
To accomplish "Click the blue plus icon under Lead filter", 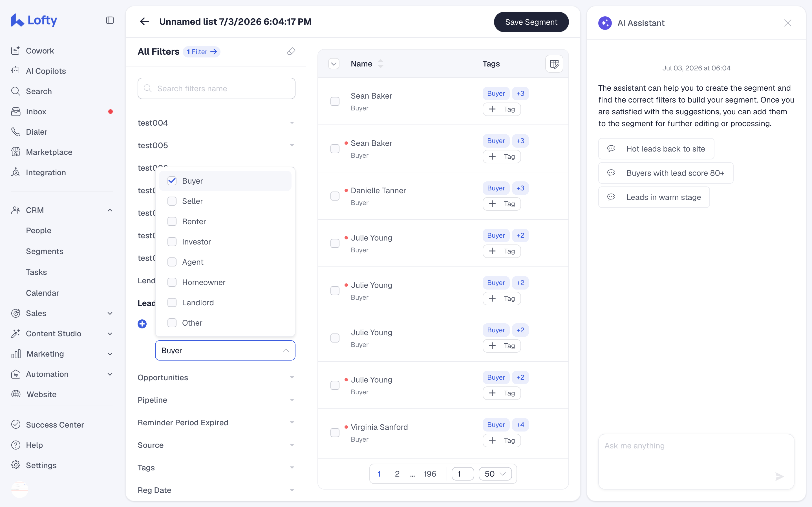I will pyautogui.click(x=142, y=324).
